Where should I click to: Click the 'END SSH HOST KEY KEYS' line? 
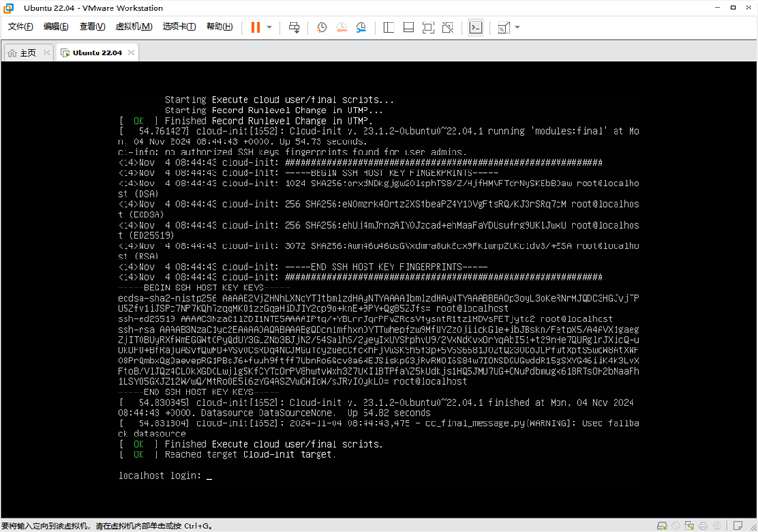[199, 392]
